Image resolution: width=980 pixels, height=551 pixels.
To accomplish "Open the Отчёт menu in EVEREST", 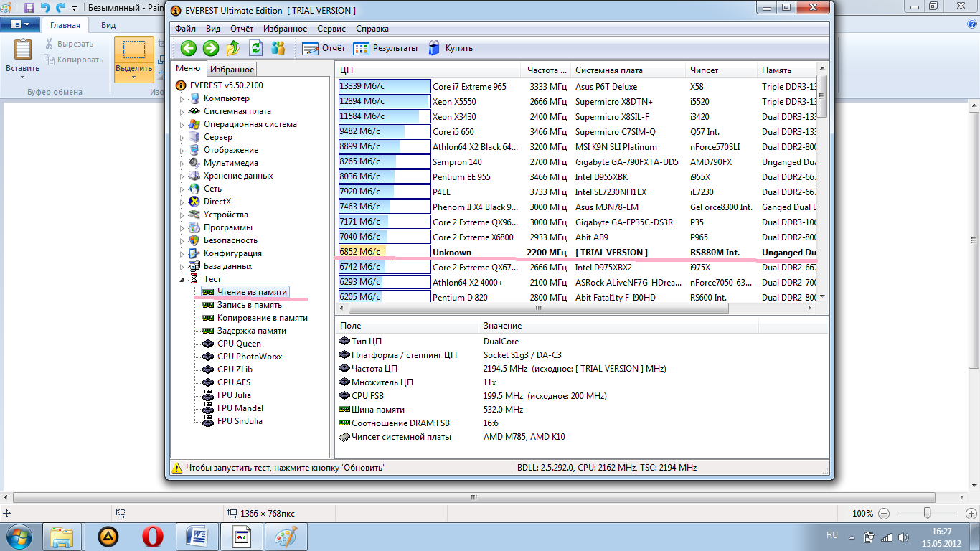I will pos(242,29).
